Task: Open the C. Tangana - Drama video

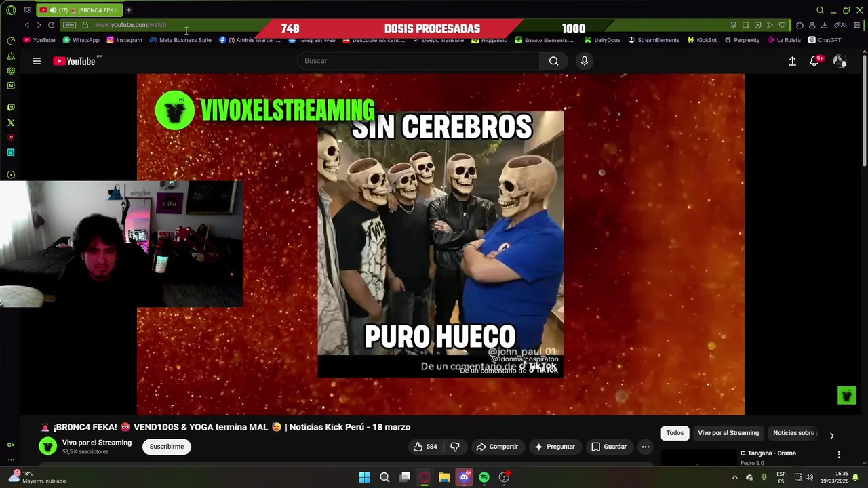Action: click(x=768, y=453)
